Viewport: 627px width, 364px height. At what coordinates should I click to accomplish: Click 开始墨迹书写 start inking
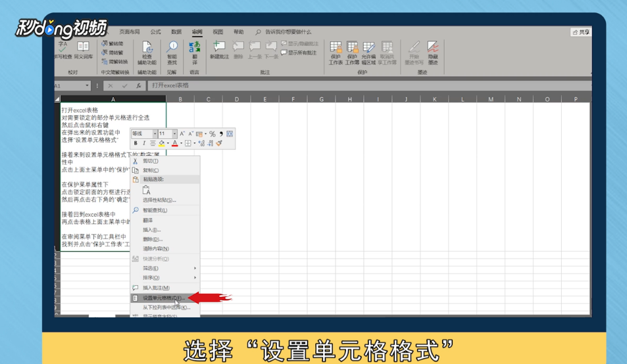414,53
